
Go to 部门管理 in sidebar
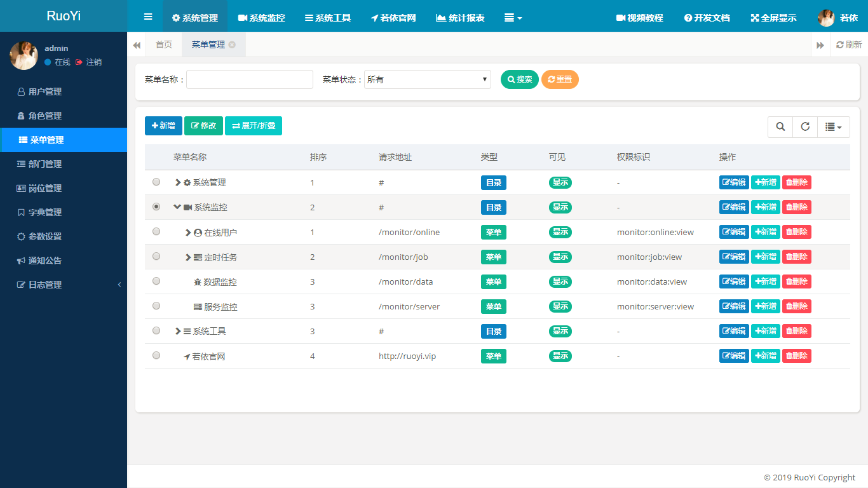coord(44,164)
